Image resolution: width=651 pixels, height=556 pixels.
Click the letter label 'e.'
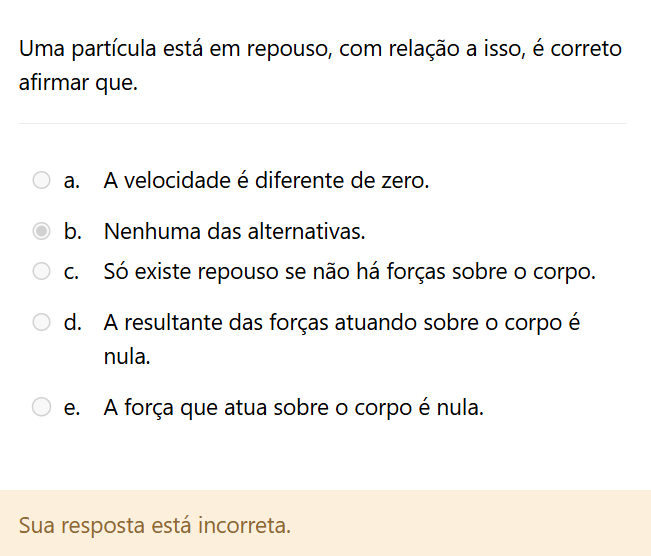(71, 407)
